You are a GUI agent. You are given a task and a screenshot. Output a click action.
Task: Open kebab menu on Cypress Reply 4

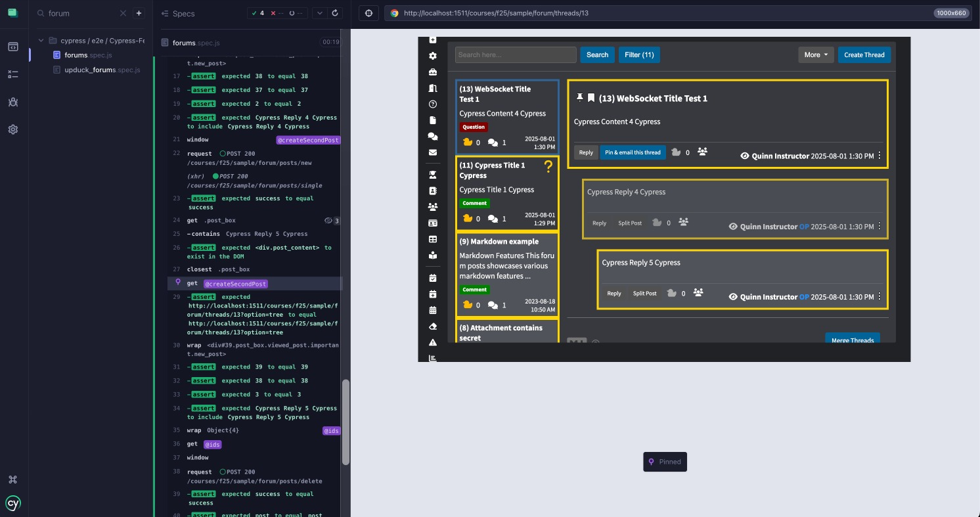(880, 227)
